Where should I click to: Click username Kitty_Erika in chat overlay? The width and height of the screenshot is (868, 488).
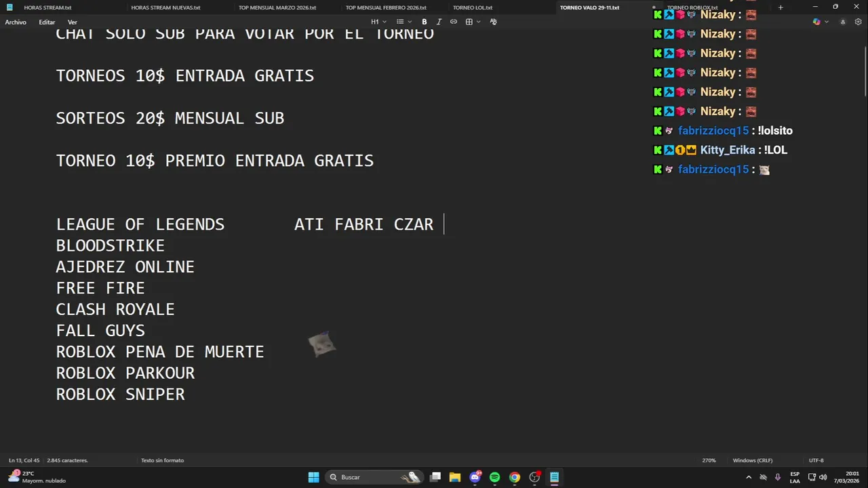[x=727, y=150]
